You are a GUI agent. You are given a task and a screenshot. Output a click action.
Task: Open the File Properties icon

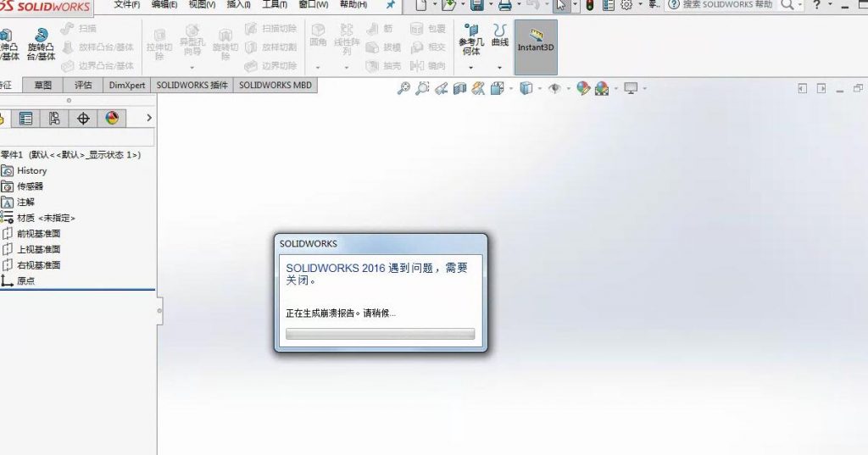point(609,5)
